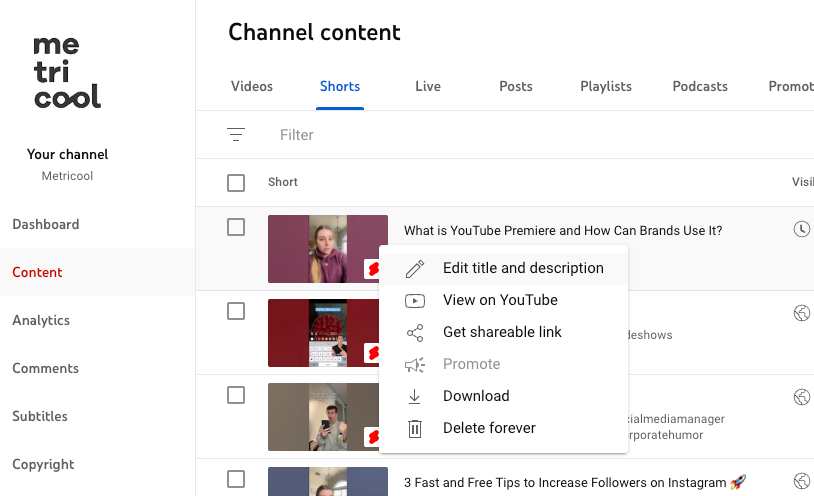Click the Metricool channel logo
This screenshot has width=814, height=496.
(67, 72)
